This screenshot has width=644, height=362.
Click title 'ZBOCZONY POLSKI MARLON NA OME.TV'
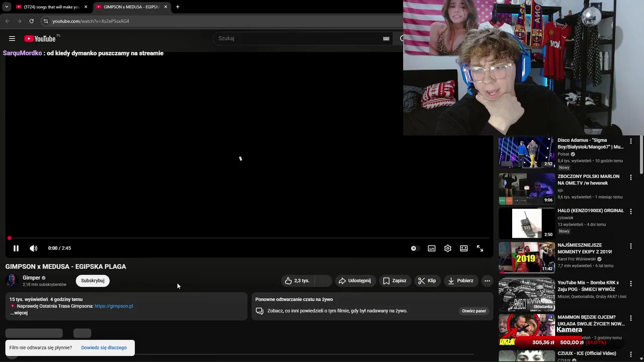pos(589,180)
